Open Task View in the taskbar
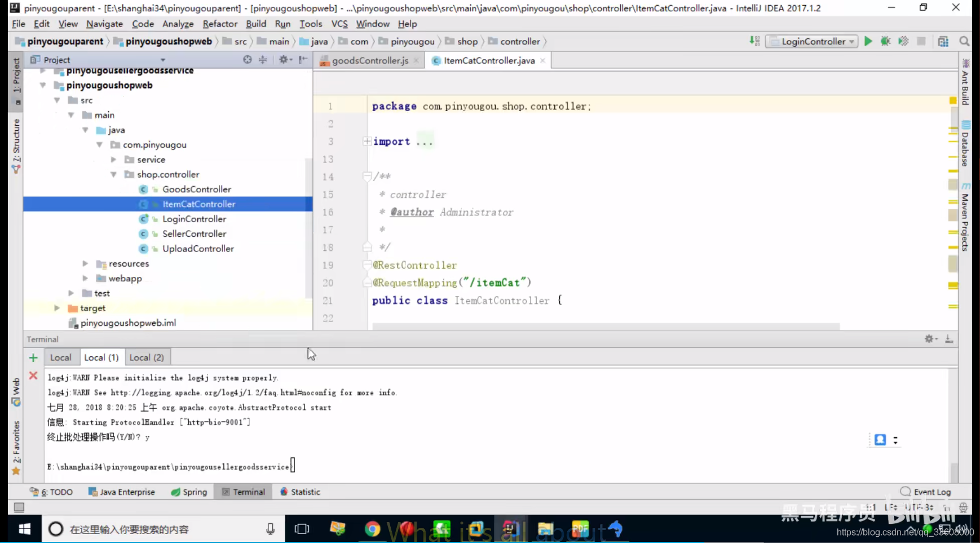This screenshot has height=543, width=980. 302,529
